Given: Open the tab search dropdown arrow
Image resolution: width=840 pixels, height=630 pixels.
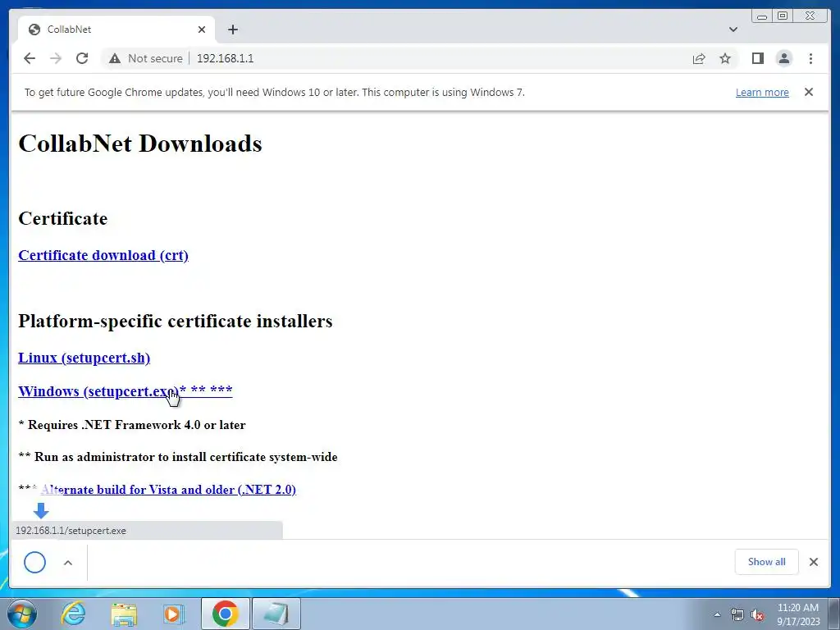Looking at the screenshot, I should click(733, 30).
